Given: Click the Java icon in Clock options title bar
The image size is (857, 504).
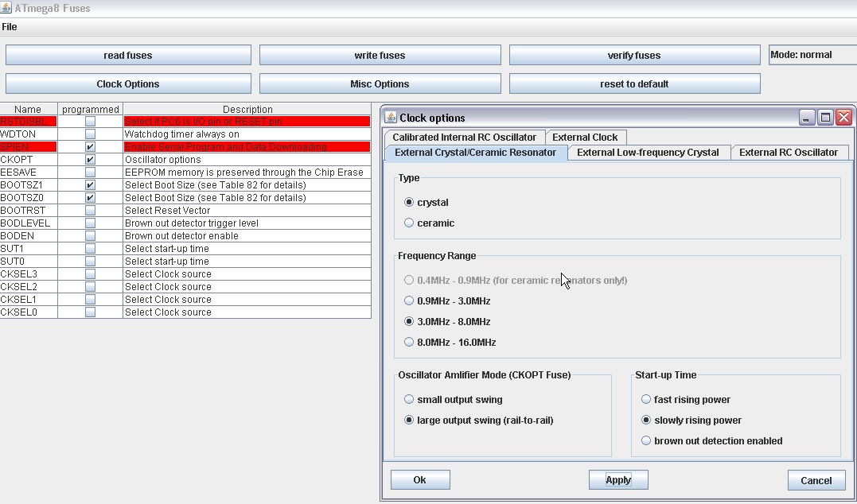Looking at the screenshot, I should [391, 118].
